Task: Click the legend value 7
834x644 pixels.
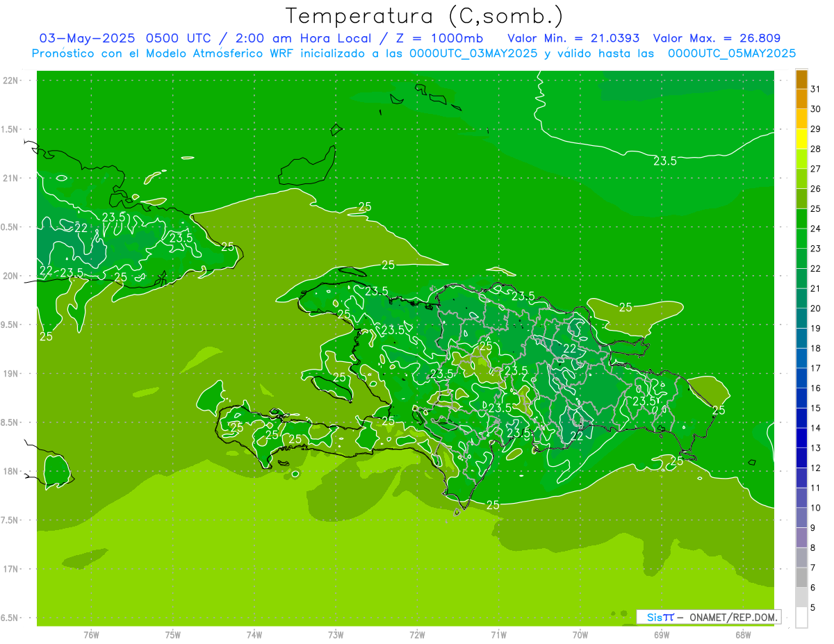Action: click(x=813, y=568)
